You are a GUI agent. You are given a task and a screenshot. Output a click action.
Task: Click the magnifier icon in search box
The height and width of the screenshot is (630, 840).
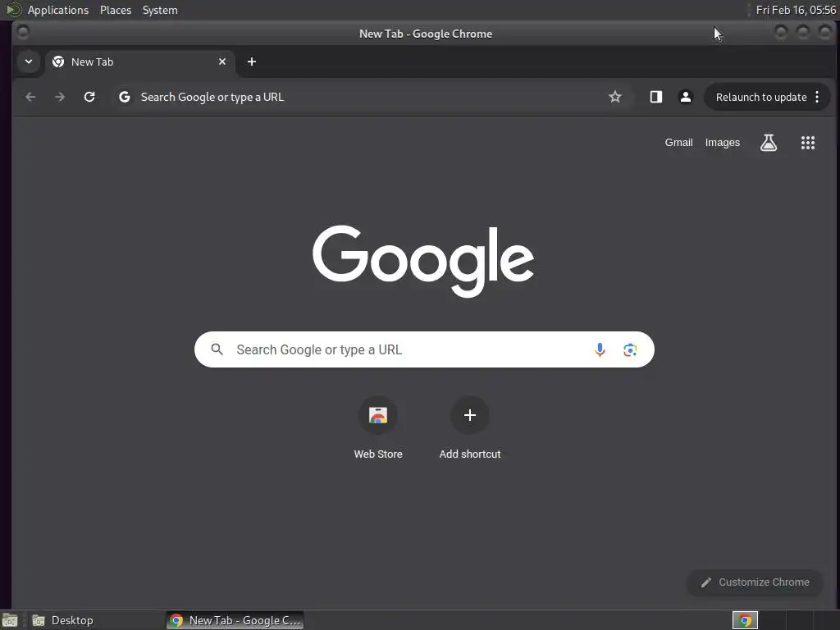[217, 349]
